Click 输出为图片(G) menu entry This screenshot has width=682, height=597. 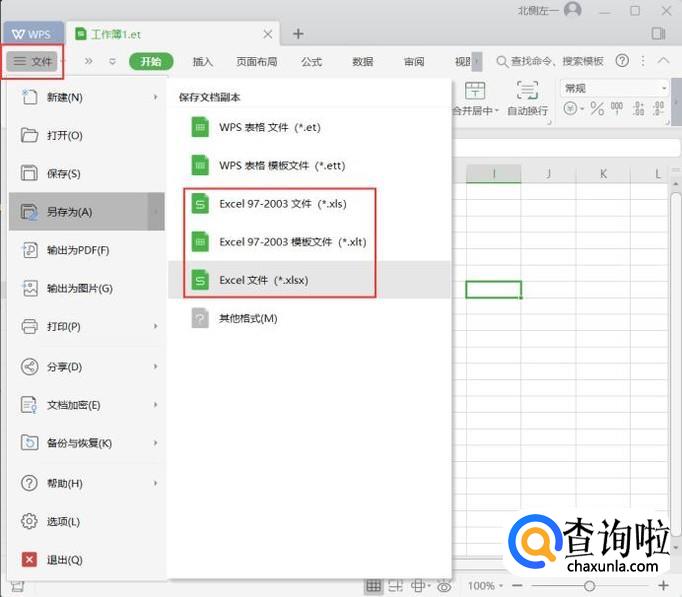click(x=79, y=288)
